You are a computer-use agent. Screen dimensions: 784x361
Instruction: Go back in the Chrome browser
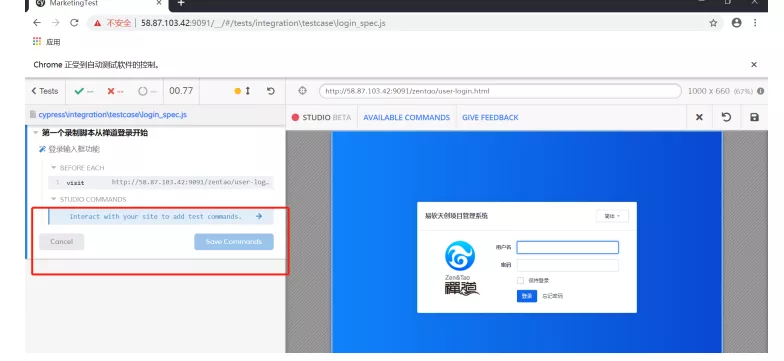pos(36,23)
